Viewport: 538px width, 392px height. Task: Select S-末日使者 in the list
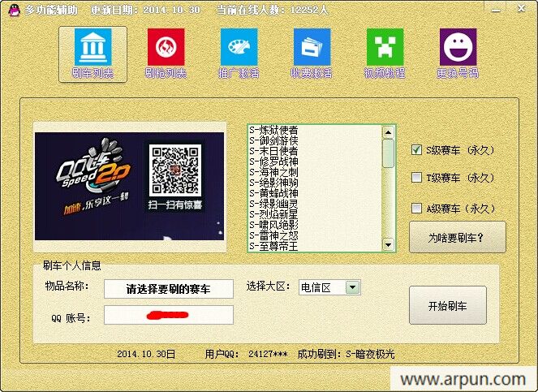pyautogui.click(x=273, y=152)
